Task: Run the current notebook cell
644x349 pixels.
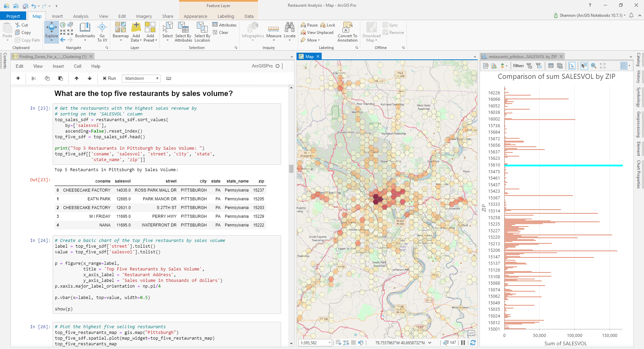Action: click(x=109, y=79)
